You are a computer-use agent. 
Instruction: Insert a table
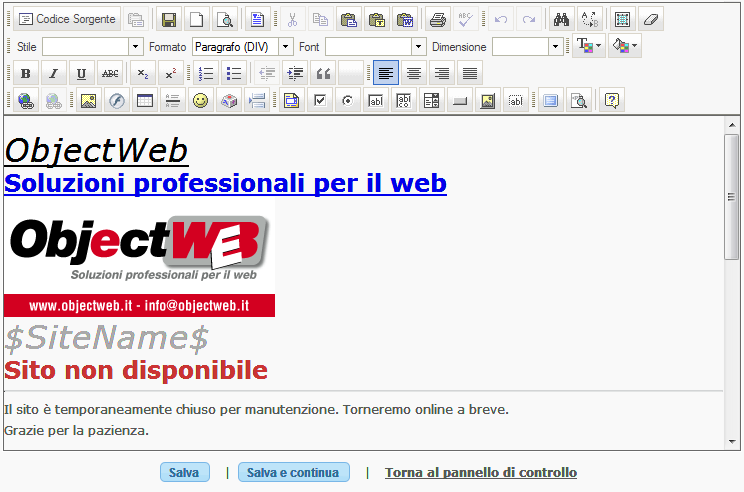(145, 100)
